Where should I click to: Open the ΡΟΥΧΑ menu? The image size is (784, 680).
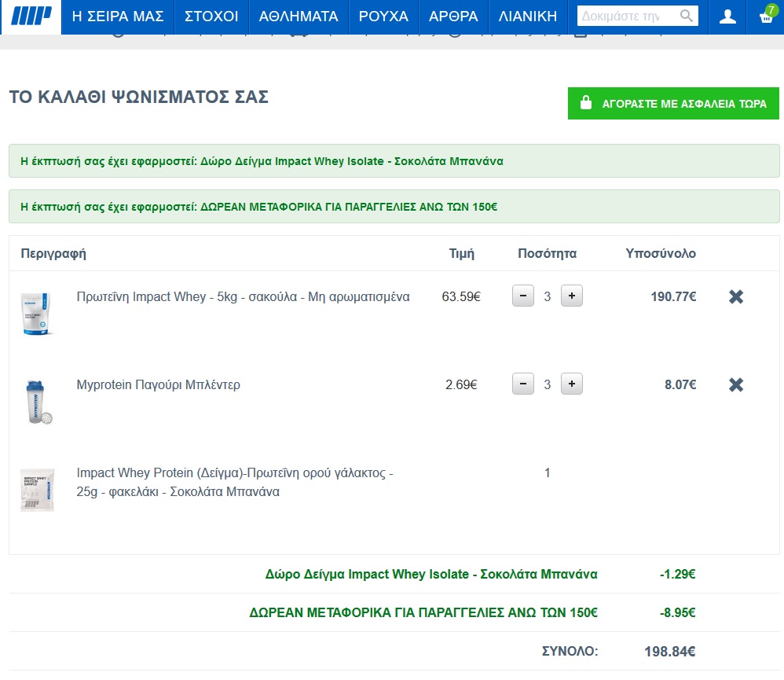pos(383,17)
